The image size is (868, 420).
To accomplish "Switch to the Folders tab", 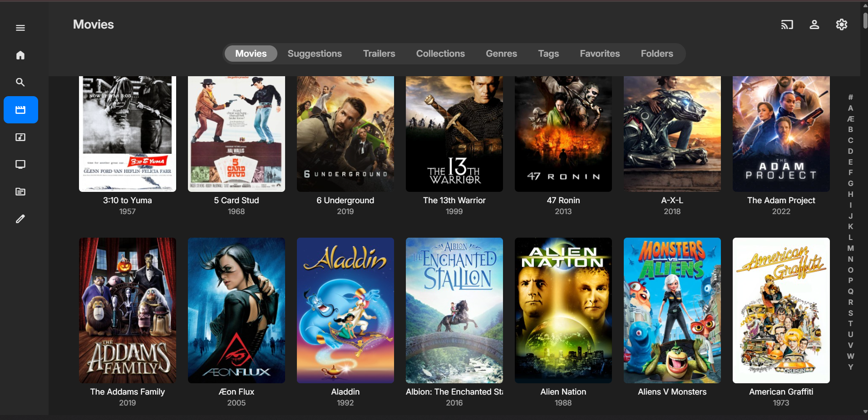I will (657, 54).
